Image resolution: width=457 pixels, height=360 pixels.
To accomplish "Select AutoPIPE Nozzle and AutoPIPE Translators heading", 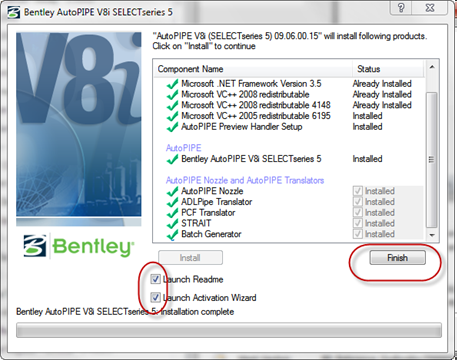I will [245, 180].
